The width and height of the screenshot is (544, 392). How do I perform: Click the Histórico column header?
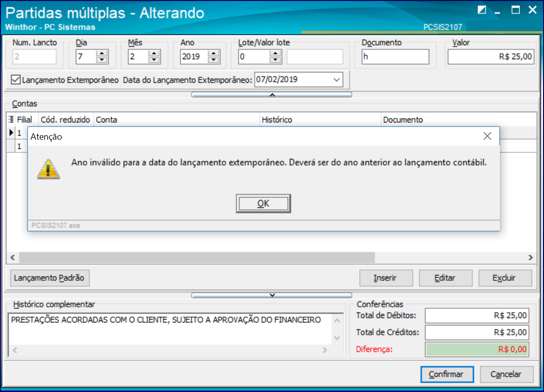(320, 120)
